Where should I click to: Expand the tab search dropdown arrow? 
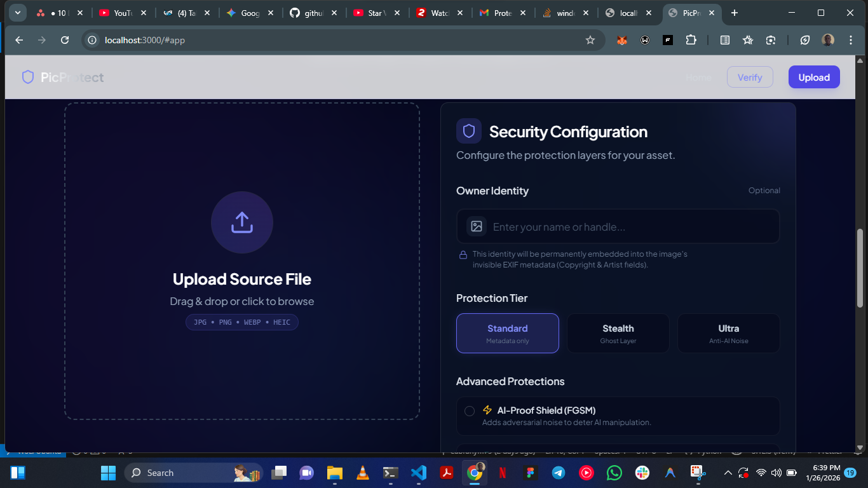pyautogui.click(x=17, y=13)
